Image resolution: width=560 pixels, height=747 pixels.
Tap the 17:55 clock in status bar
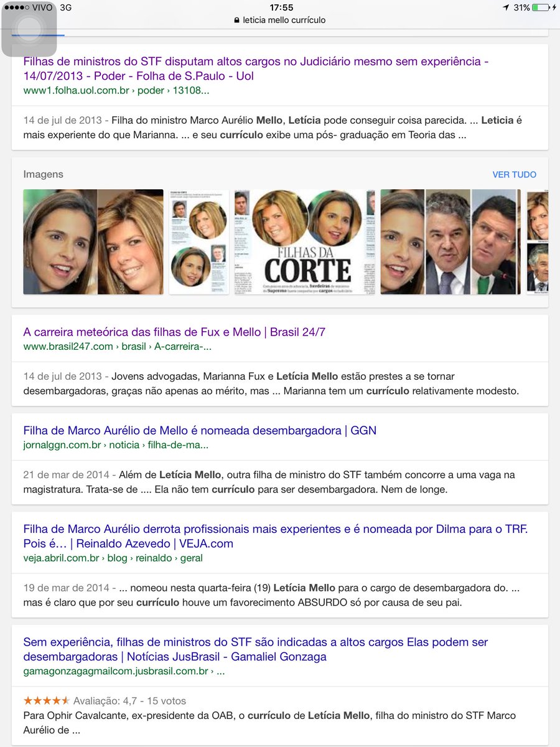click(x=281, y=7)
